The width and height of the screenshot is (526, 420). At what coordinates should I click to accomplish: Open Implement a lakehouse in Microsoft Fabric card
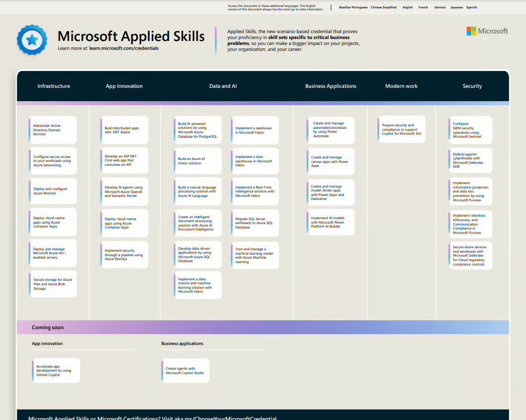[255, 130]
